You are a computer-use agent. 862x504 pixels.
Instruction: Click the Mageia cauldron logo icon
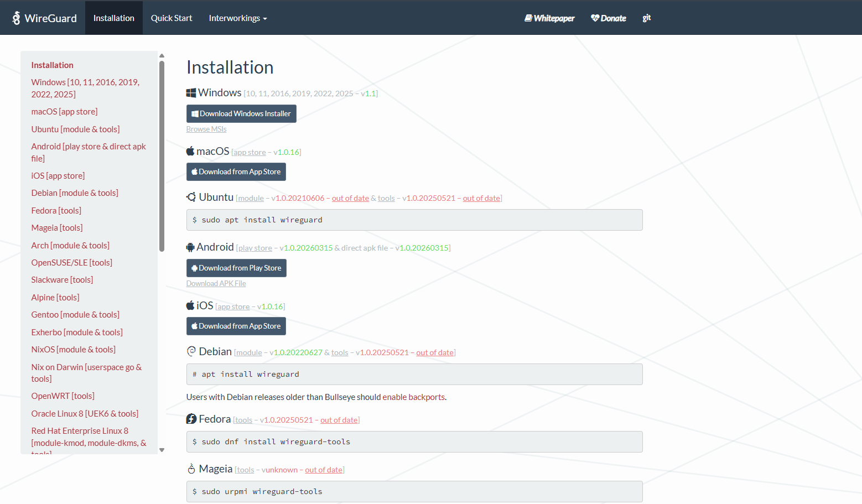tap(191, 469)
